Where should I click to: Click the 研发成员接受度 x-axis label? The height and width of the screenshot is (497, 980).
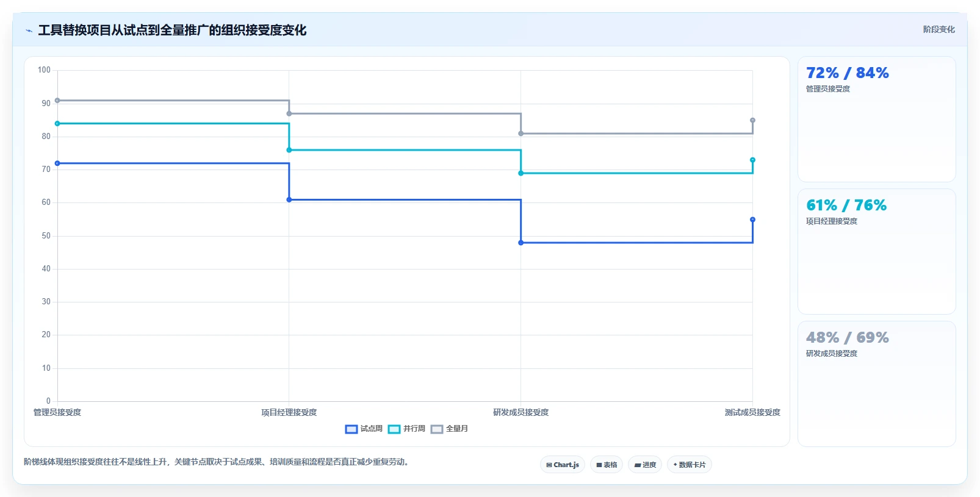point(521,412)
